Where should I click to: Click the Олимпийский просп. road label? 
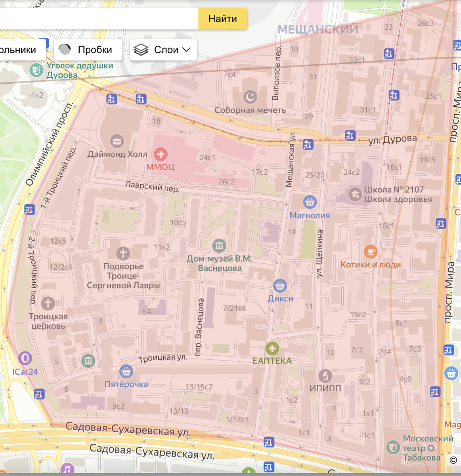coord(50,144)
